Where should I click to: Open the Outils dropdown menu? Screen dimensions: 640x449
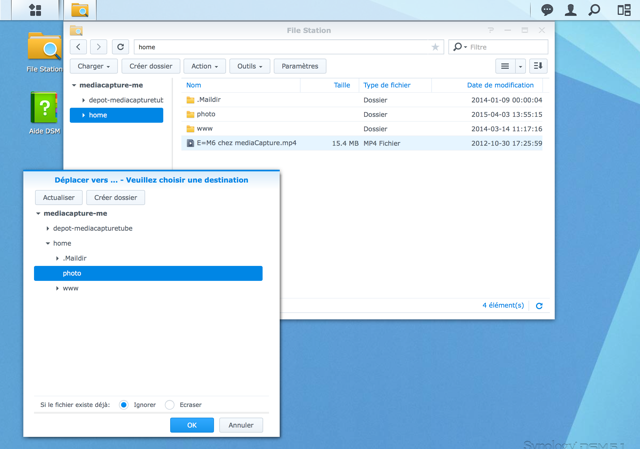click(250, 66)
